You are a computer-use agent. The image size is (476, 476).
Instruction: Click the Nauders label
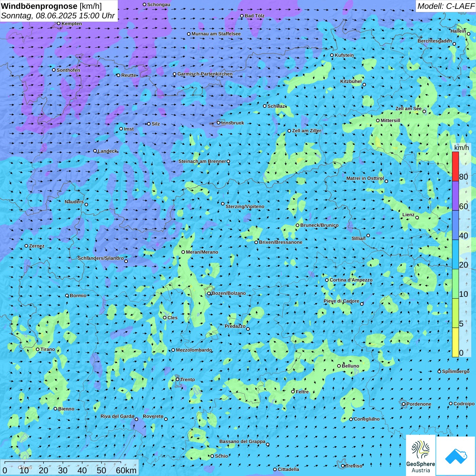tap(74, 202)
